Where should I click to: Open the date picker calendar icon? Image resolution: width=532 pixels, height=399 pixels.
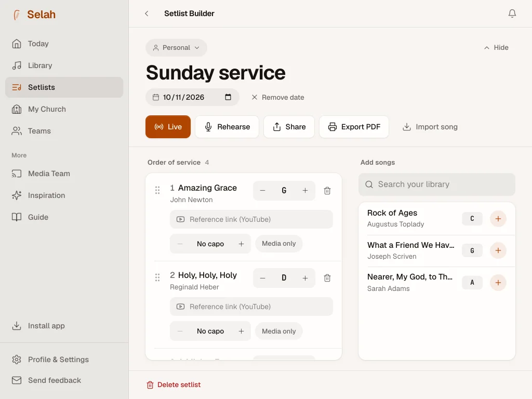[x=228, y=97]
